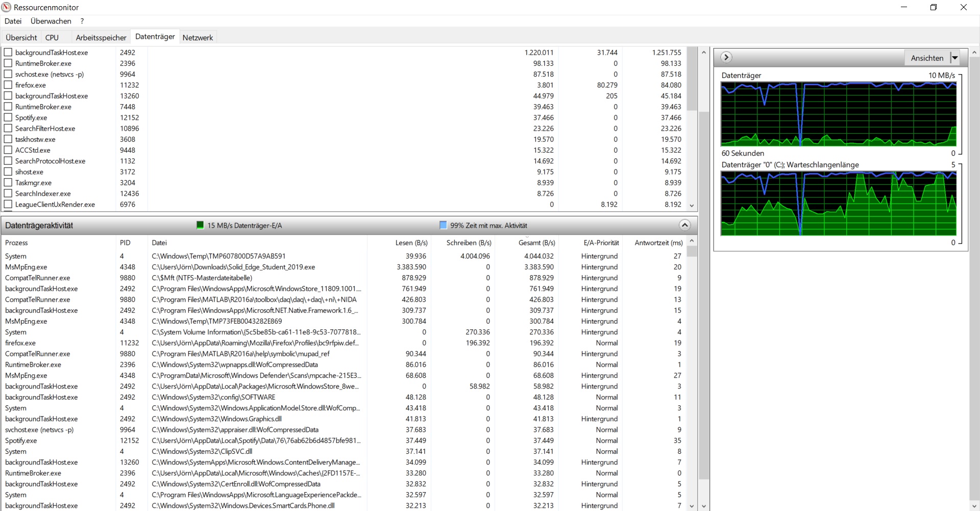
Task: Select the CompatTelRunner.exe $Mft row
Action: pos(344,278)
